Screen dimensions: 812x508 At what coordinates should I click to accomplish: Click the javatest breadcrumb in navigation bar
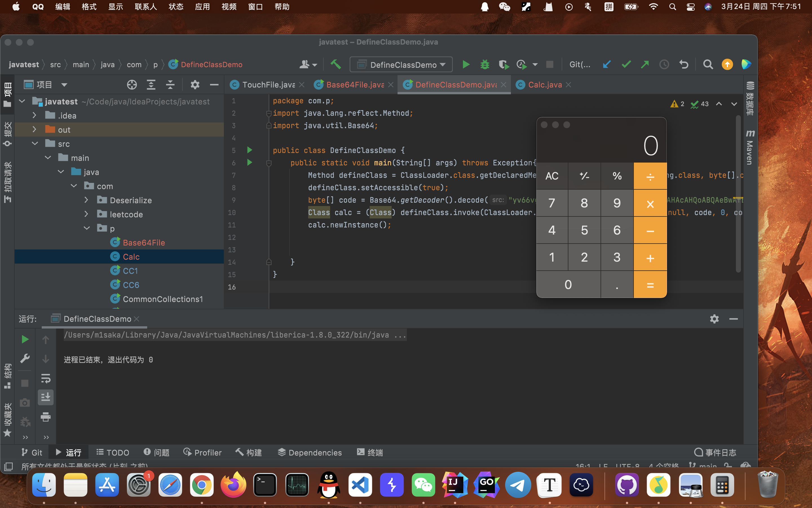click(24, 65)
